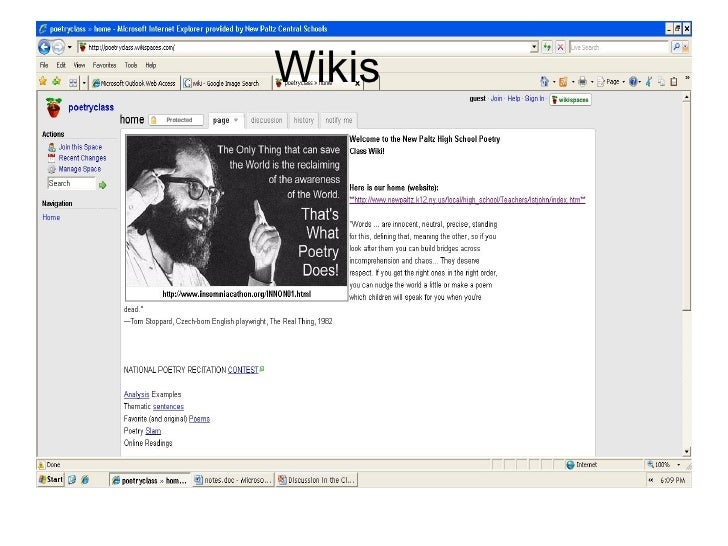Click Home under Navigation
This screenshot has height=546, width=728.
(51, 217)
